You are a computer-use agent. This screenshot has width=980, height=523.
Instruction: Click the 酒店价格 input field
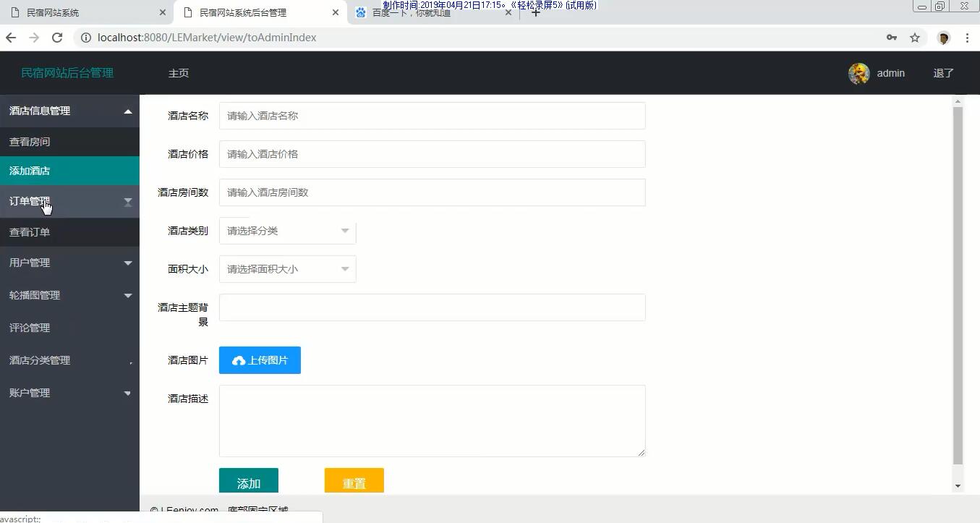[x=432, y=154]
